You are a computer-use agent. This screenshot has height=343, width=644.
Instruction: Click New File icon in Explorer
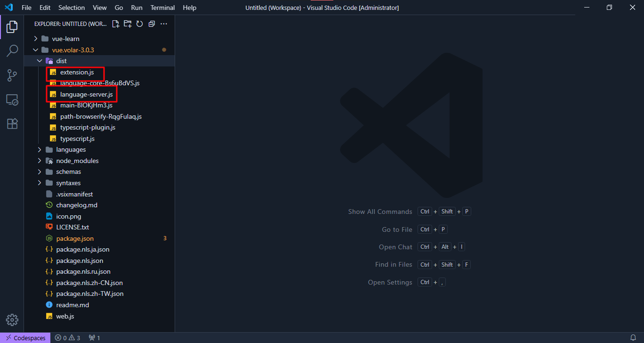click(115, 24)
